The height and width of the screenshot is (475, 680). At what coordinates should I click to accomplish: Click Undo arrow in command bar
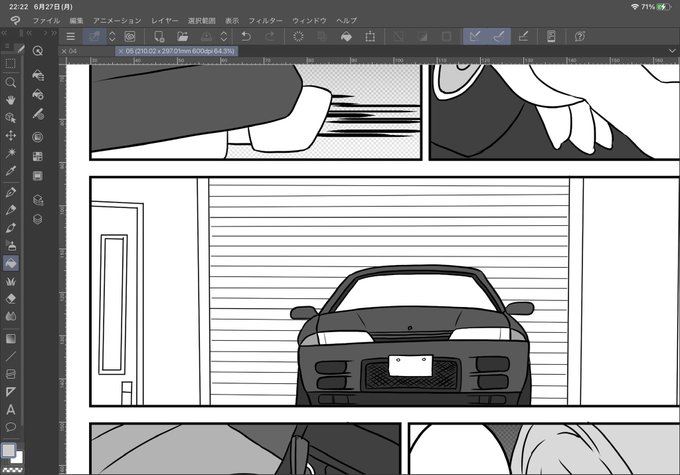(x=246, y=36)
